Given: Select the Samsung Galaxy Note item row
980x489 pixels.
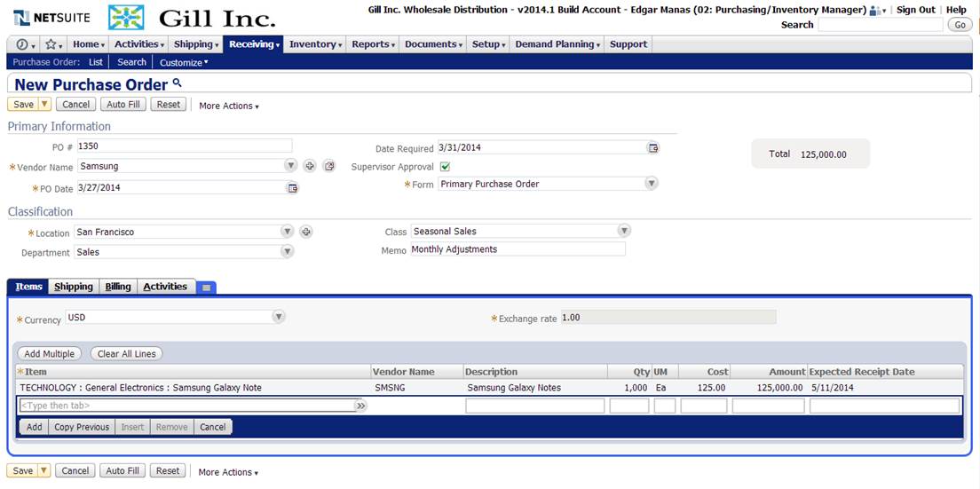Looking at the screenshot, I should click(490, 388).
